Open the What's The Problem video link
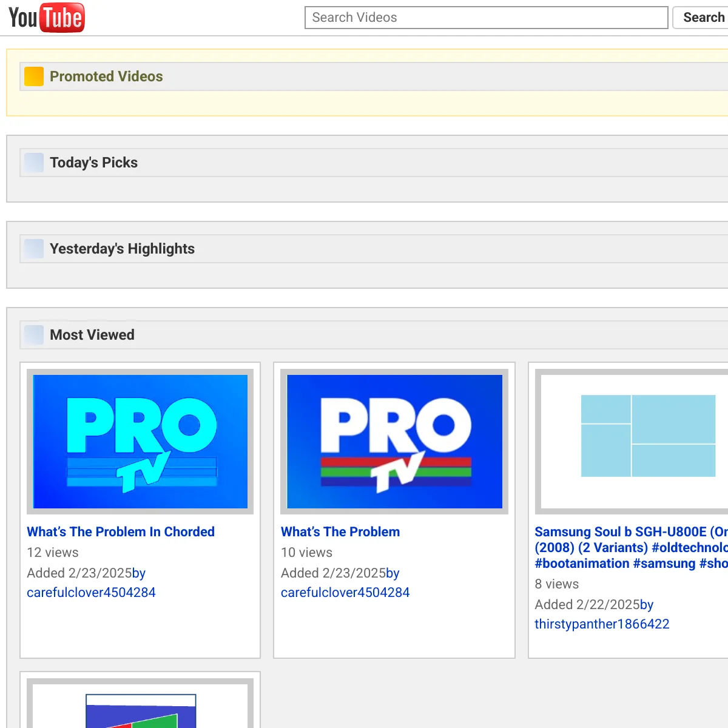The image size is (728, 728). [340, 531]
